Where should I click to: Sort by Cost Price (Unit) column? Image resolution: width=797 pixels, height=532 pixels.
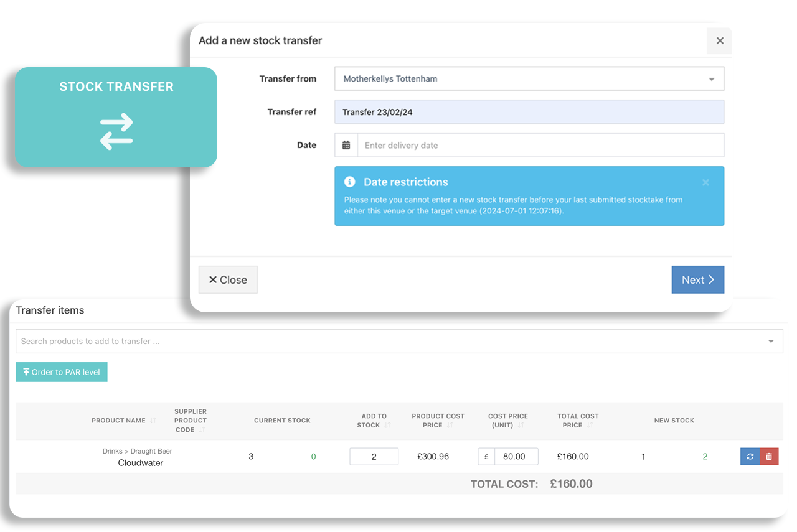pos(521,426)
